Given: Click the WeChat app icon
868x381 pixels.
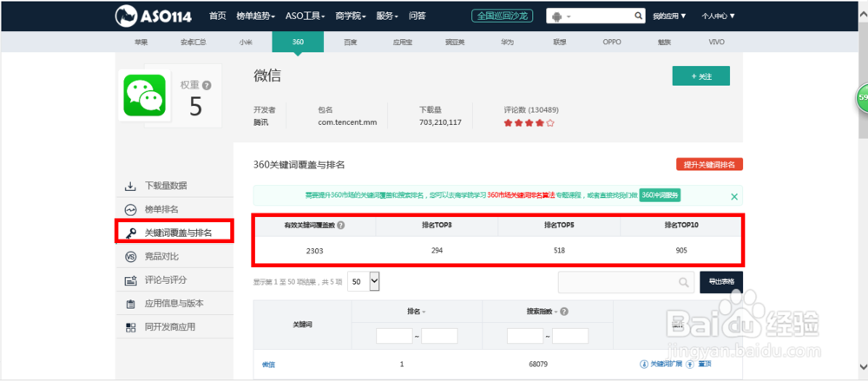Looking at the screenshot, I should pyautogui.click(x=144, y=95).
